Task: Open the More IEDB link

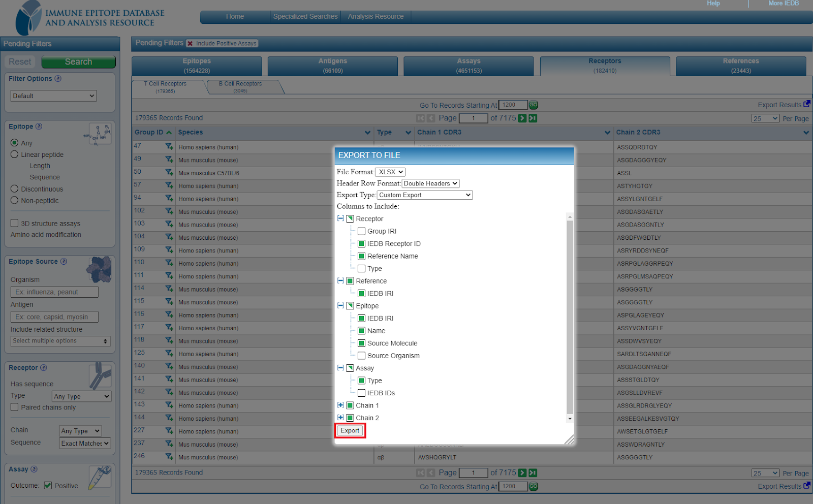Action: pyautogui.click(x=784, y=4)
